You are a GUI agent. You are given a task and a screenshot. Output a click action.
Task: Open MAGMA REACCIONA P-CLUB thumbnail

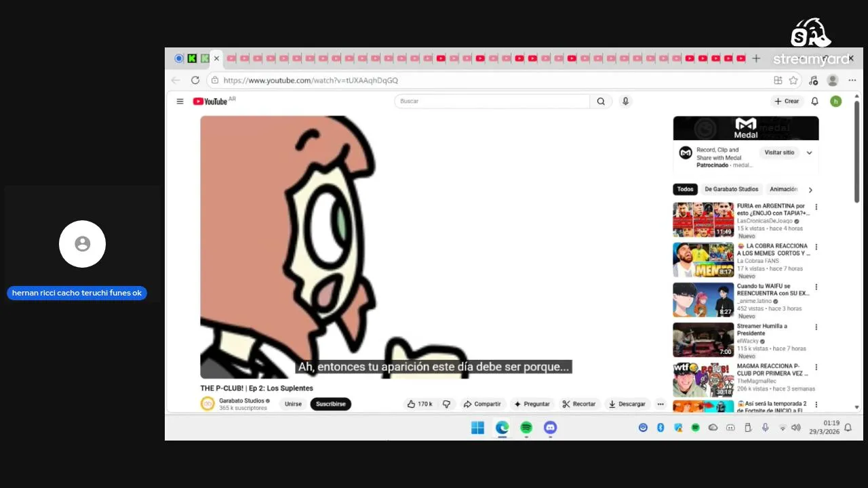pyautogui.click(x=703, y=380)
